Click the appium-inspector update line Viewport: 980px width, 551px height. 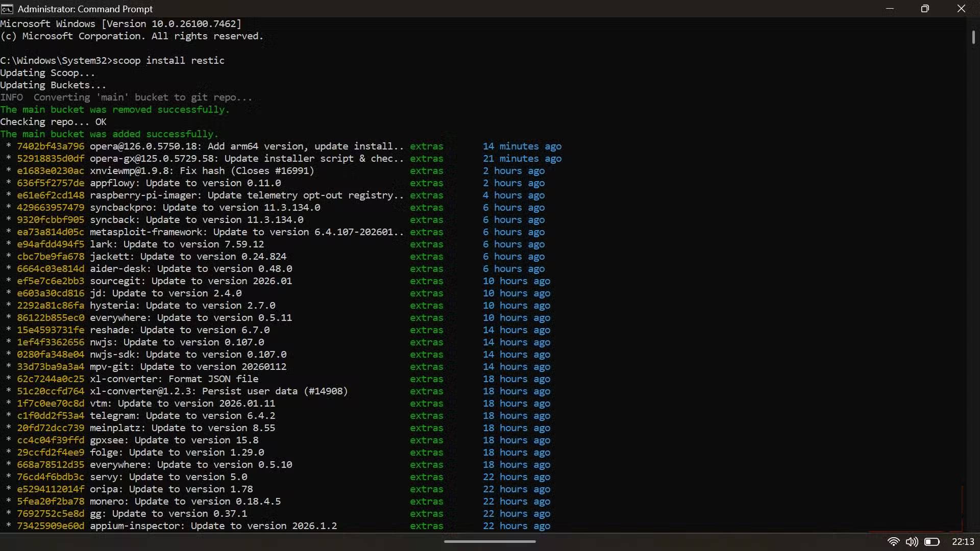[x=213, y=526]
